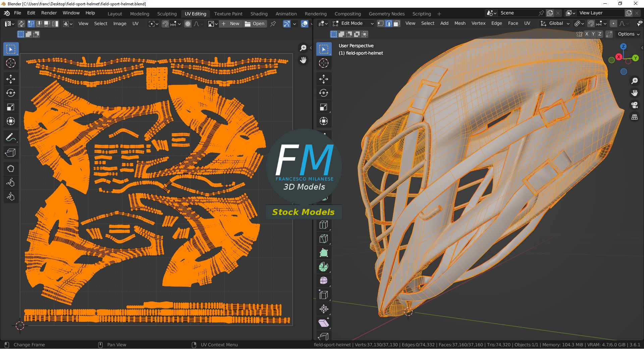Open the Blender logo app menu
Screen dimensions: 644x349
(x=7, y=13)
